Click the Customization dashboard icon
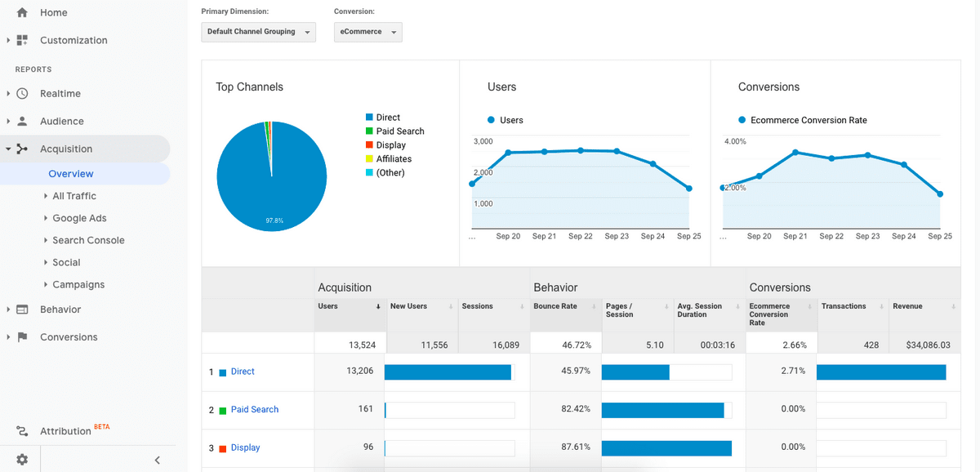 coord(22,40)
